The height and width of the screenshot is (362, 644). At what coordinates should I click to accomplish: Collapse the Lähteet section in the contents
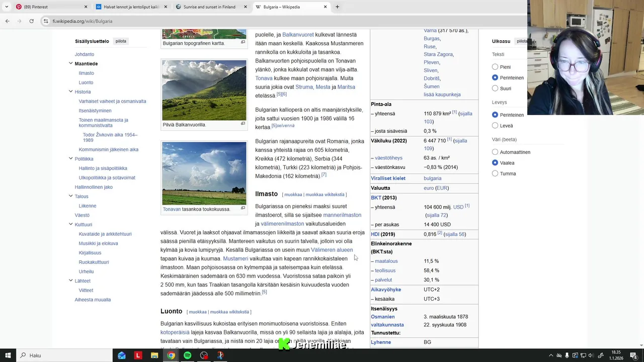(70, 281)
